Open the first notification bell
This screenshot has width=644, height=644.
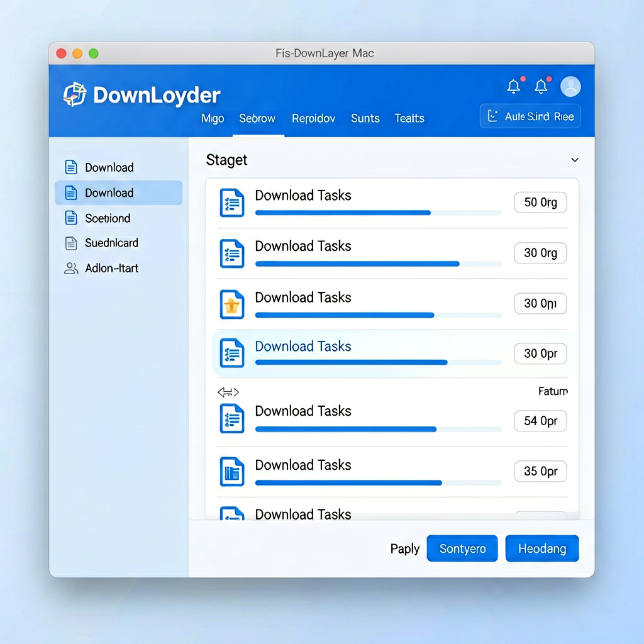pos(514,86)
